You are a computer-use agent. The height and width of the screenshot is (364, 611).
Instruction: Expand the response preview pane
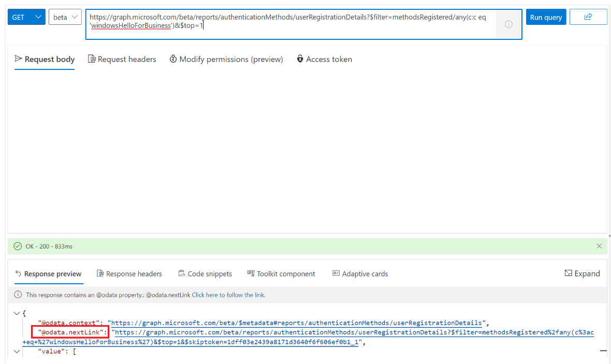coord(582,273)
